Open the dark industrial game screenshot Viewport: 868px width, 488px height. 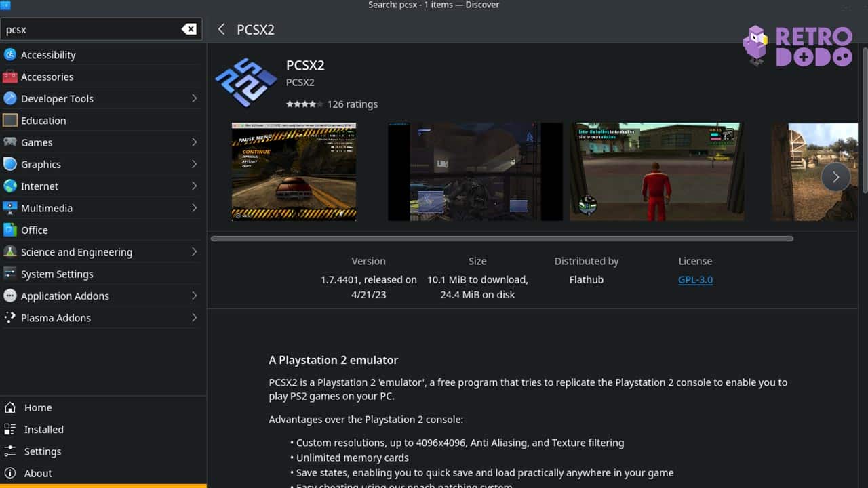475,171
